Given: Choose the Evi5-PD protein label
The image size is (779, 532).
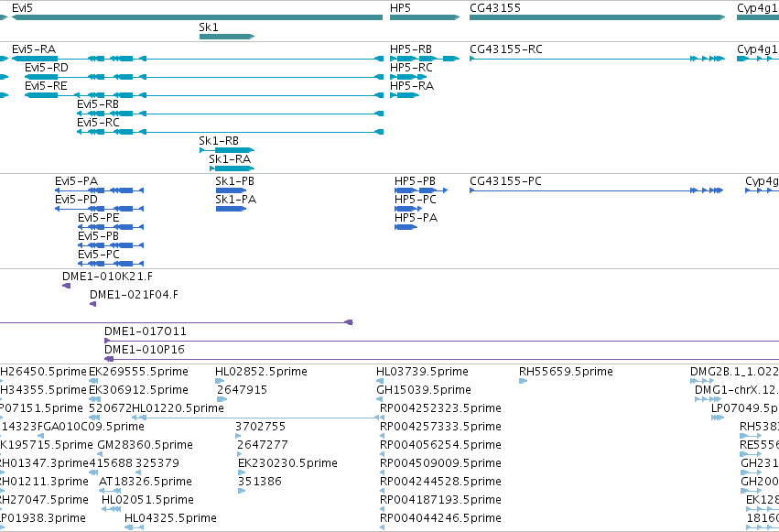Looking at the screenshot, I should (76, 200).
